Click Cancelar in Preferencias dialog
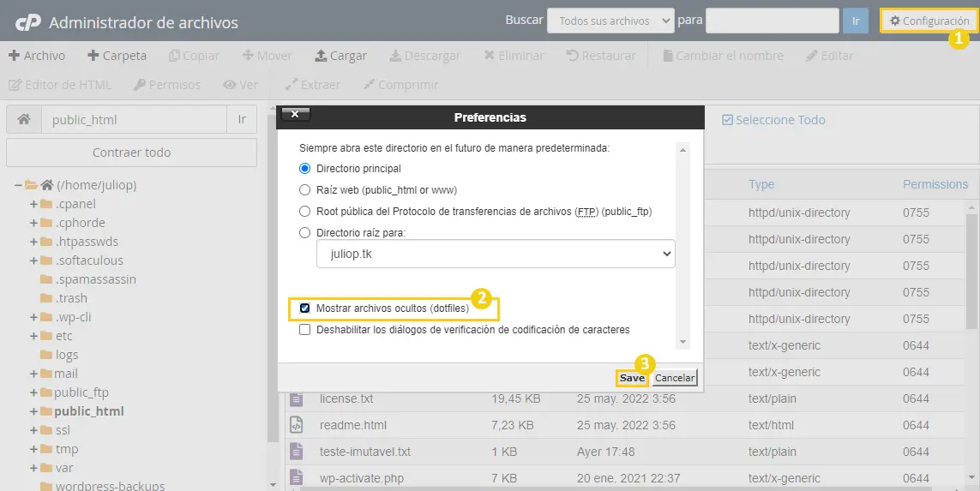The width and height of the screenshot is (980, 491). point(675,378)
